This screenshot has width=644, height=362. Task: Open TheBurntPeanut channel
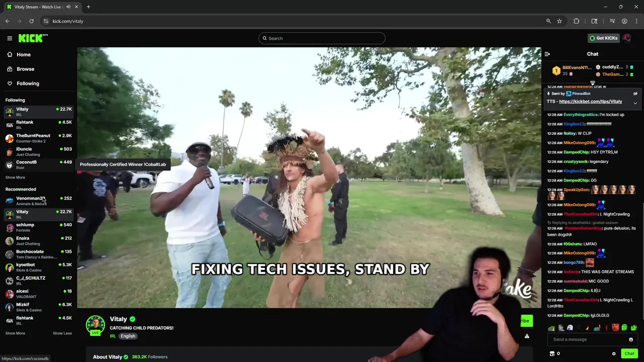39,138
